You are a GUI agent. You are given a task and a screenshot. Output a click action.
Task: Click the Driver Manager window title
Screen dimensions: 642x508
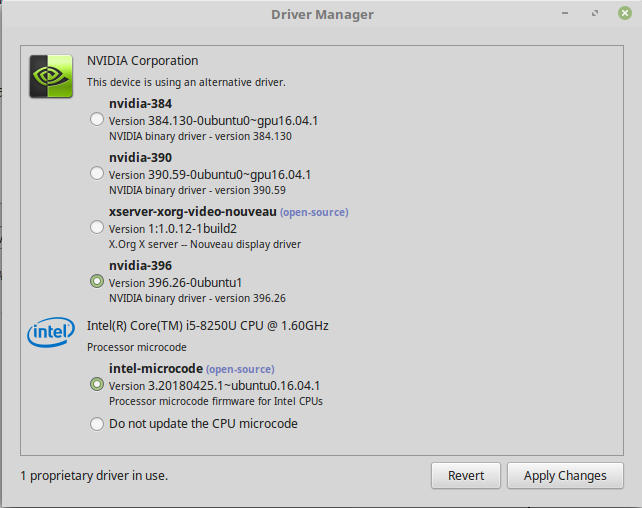coord(322,14)
